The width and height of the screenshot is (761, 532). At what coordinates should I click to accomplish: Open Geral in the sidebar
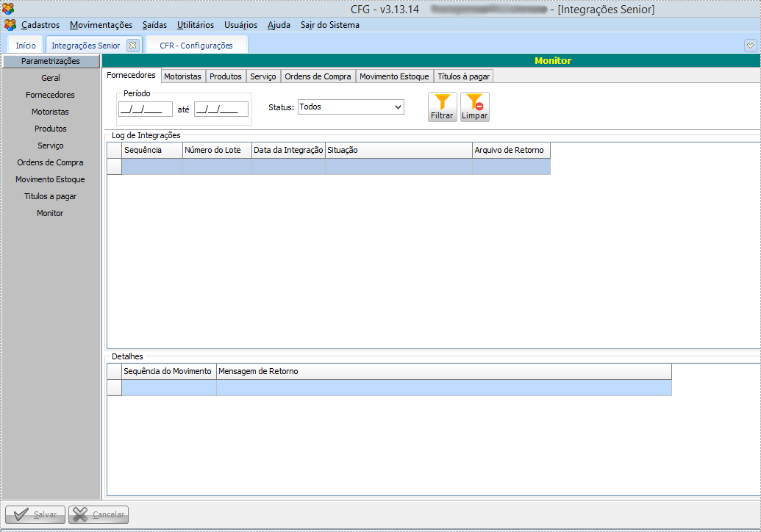coord(51,78)
